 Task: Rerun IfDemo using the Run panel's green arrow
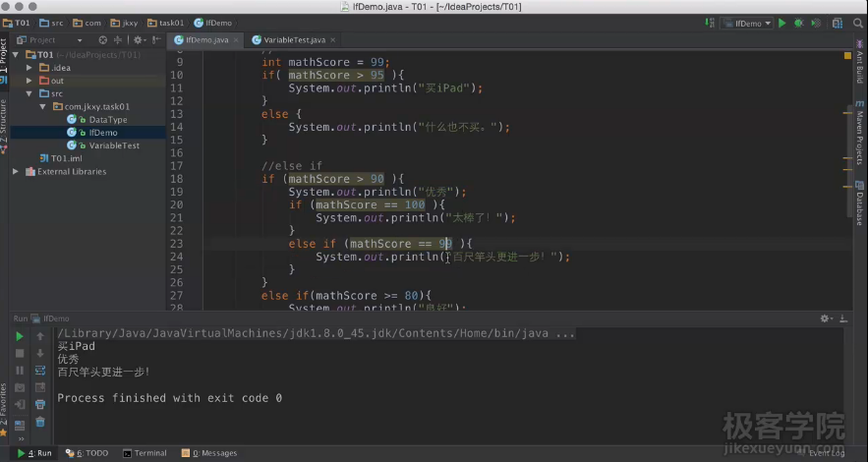point(19,337)
